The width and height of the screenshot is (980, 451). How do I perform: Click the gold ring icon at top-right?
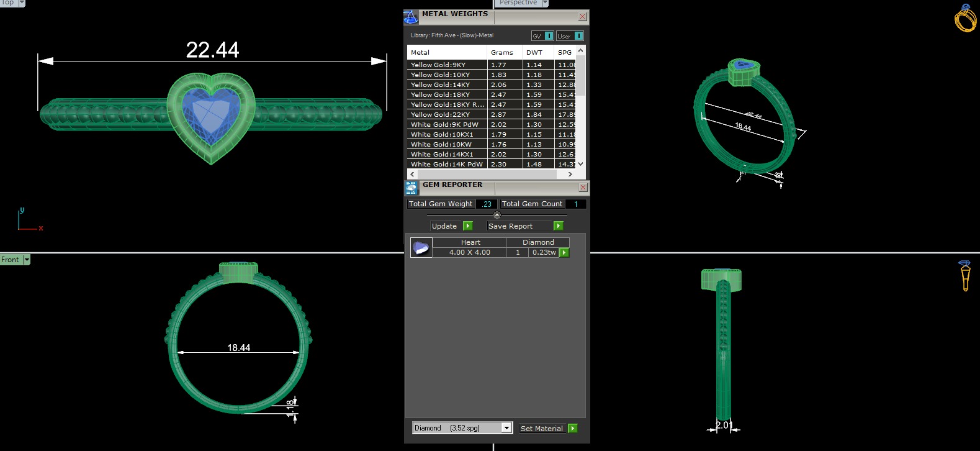966,18
